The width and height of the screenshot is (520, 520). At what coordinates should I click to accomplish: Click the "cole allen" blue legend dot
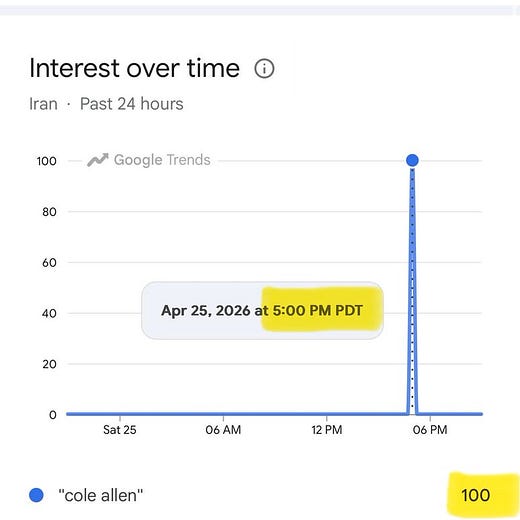[36, 495]
